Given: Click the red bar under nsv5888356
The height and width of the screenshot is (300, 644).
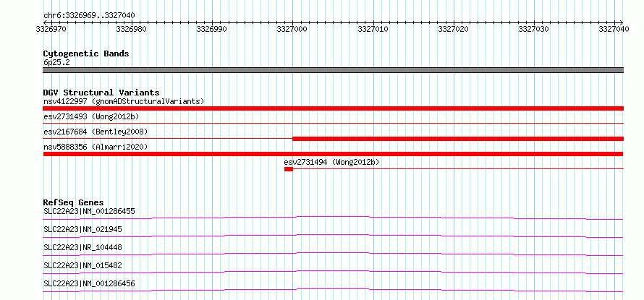Looking at the screenshot, I should pos(333,154).
